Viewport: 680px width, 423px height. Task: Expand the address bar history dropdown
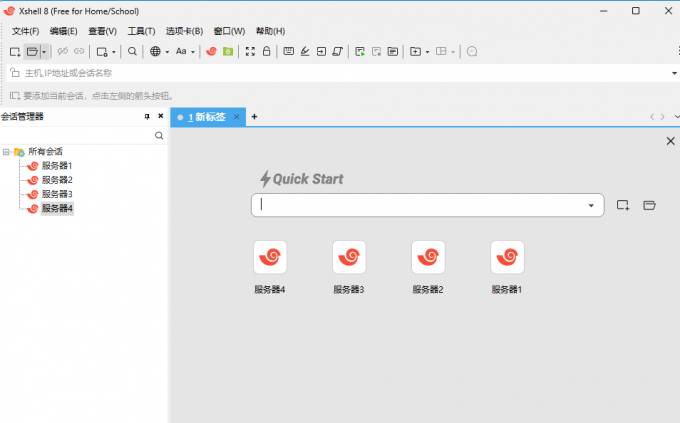[674, 73]
